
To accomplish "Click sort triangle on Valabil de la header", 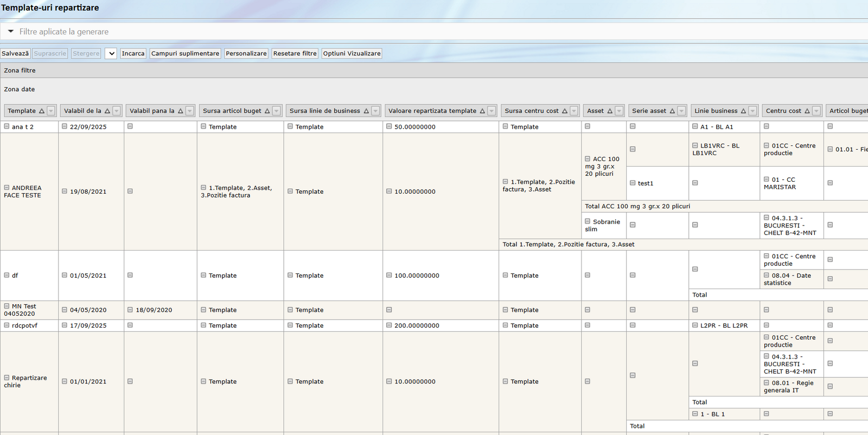I will [x=107, y=111].
